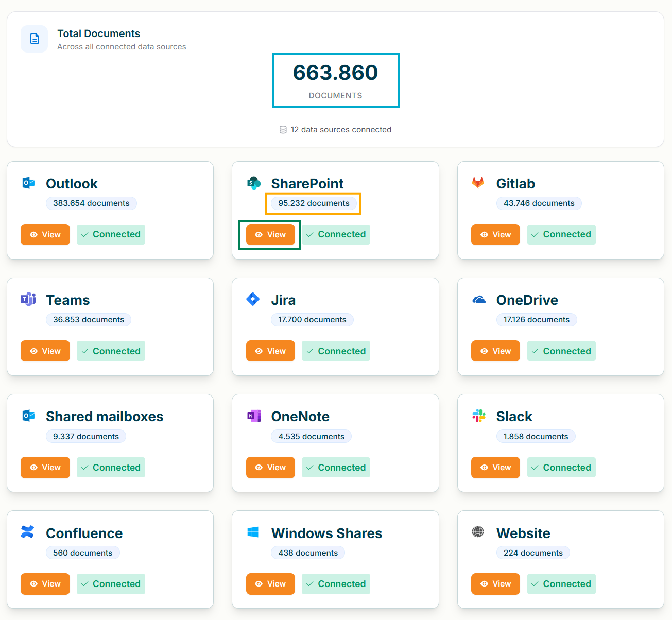The width and height of the screenshot is (672, 620).
Task: View the Shared mailboxes source
Action: [x=45, y=468]
